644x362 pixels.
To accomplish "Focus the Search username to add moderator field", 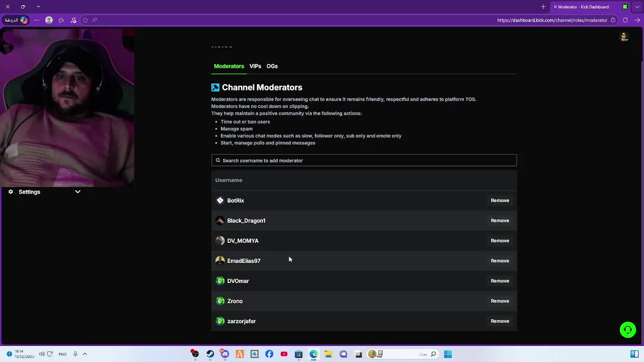I will (364, 160).
